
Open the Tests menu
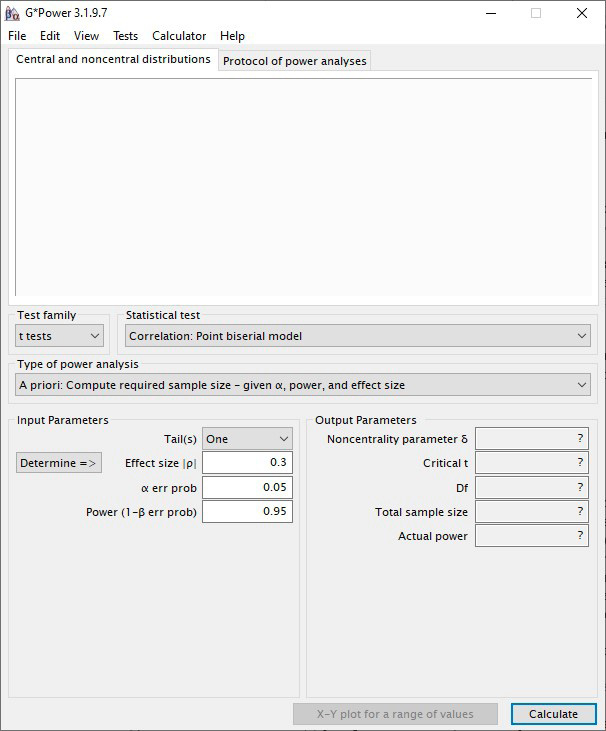pos(126,36)
